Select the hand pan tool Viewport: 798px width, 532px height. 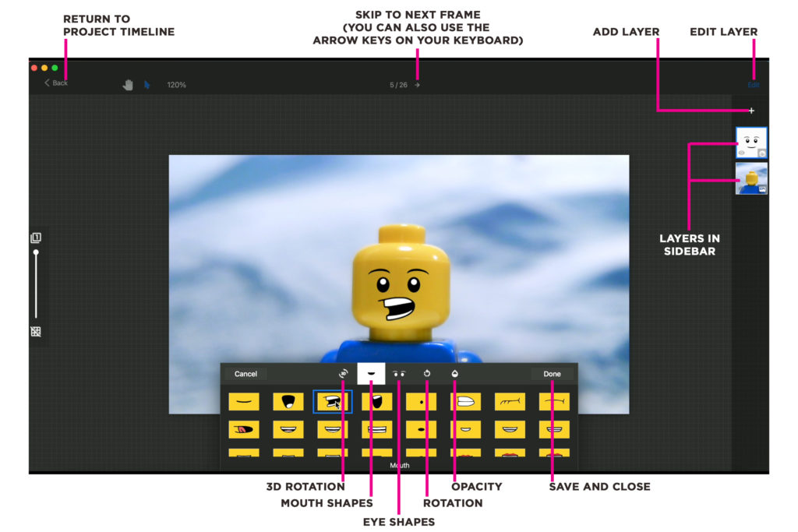tap(128, 85)
